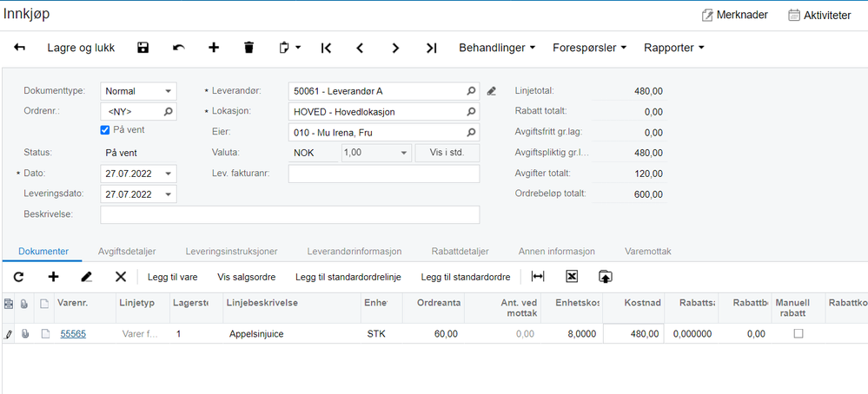Edit the selected line with pencil icon
The height and width of the screenshot is (394, 868).
click(x=86, y=277)
